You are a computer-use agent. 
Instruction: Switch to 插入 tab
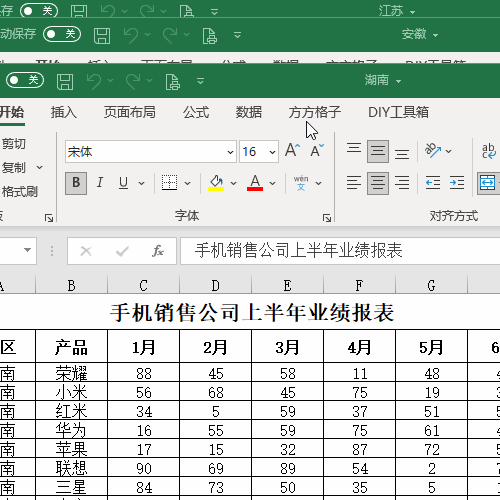click(64, 112)
